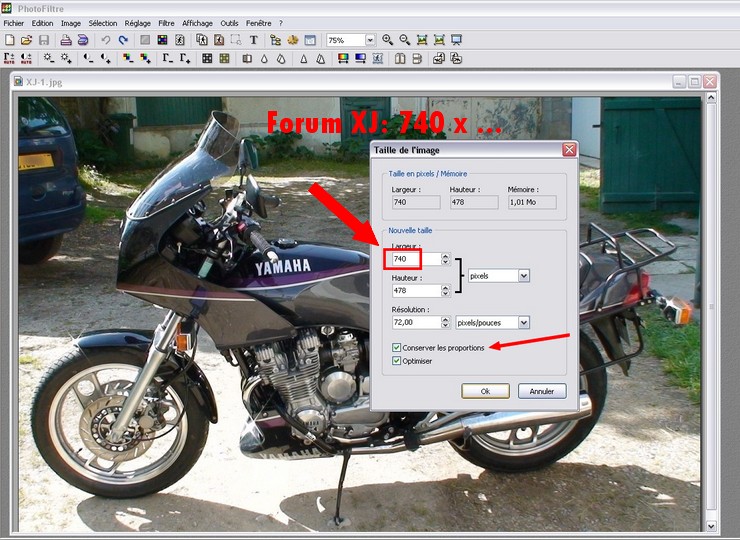Increase contrast with the half-circle plus icon
The image size is (740, 540).
(x=106, y=59)
